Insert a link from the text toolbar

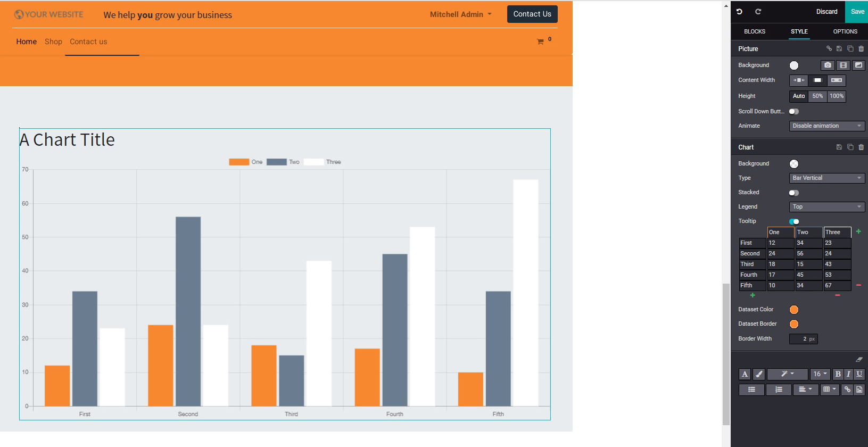pos(847,390)
